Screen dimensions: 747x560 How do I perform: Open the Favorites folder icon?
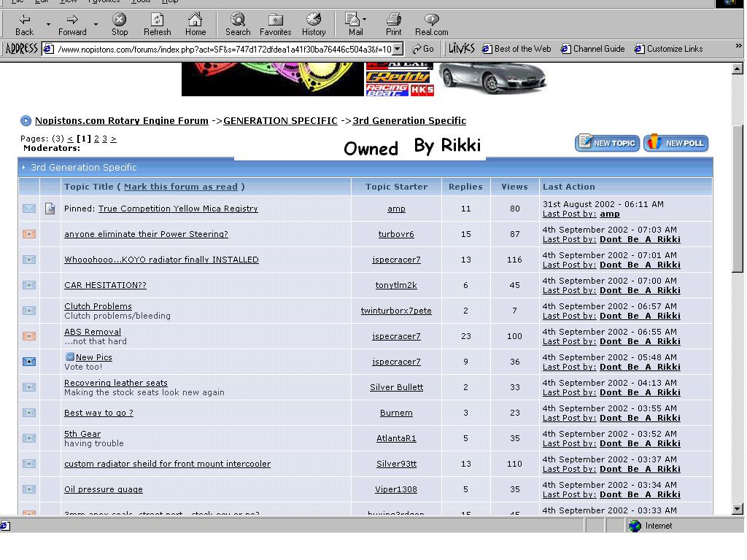point(275,20)
